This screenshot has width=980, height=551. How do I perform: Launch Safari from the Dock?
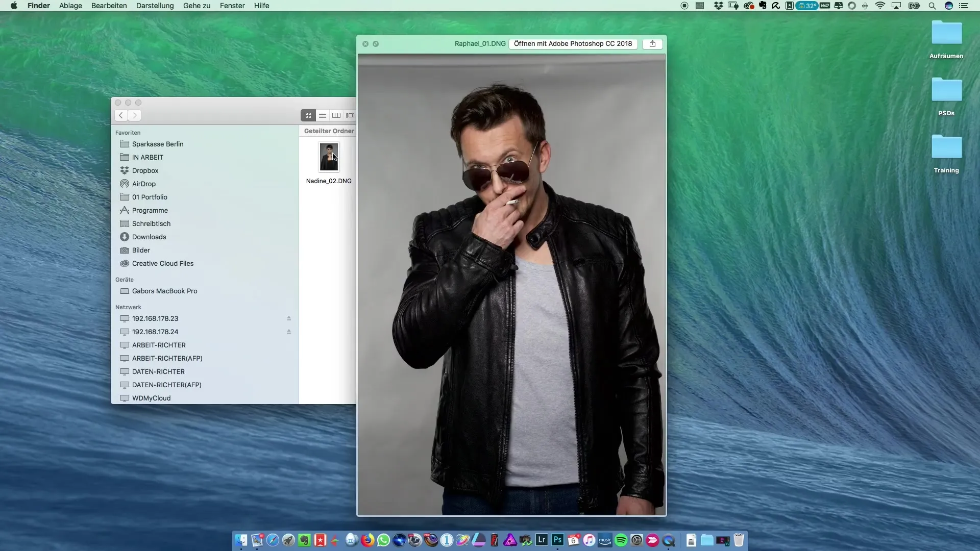[273, 540]
